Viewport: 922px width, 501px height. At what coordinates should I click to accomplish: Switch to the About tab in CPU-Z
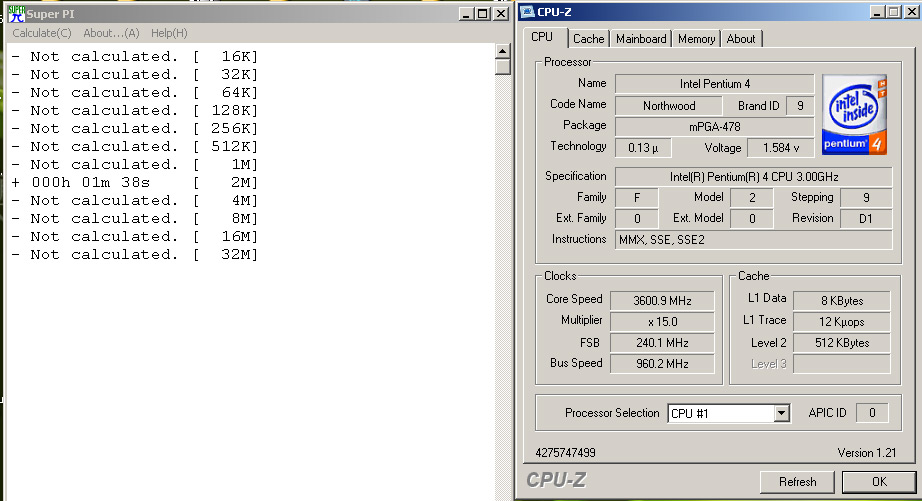point(741,39)
